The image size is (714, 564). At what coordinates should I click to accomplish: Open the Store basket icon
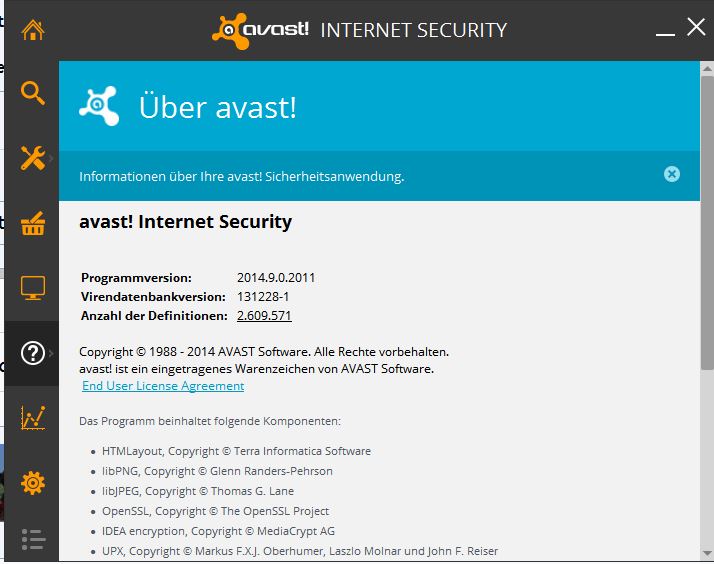[x=33, y=224]
